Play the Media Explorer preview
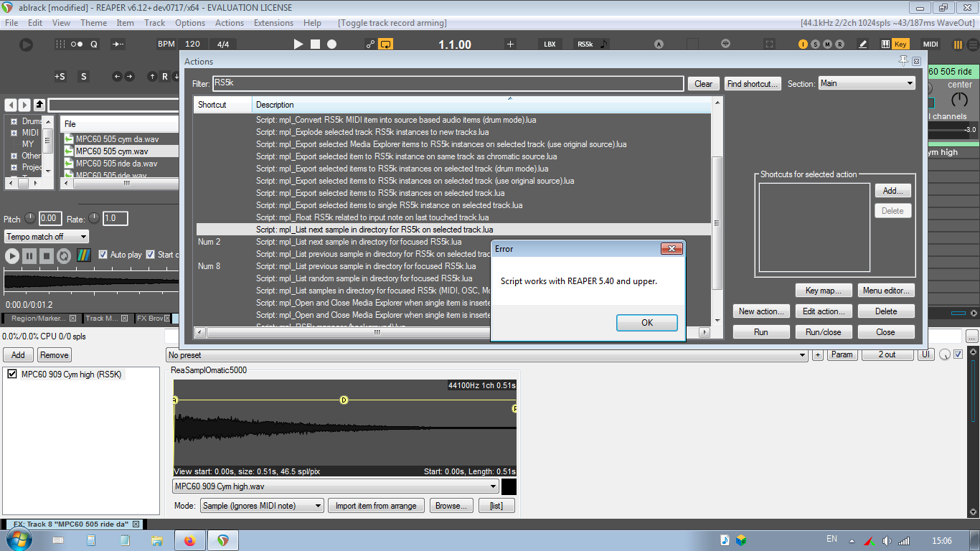This screenshot has width=980, height=551. click(x=12, y=255)
